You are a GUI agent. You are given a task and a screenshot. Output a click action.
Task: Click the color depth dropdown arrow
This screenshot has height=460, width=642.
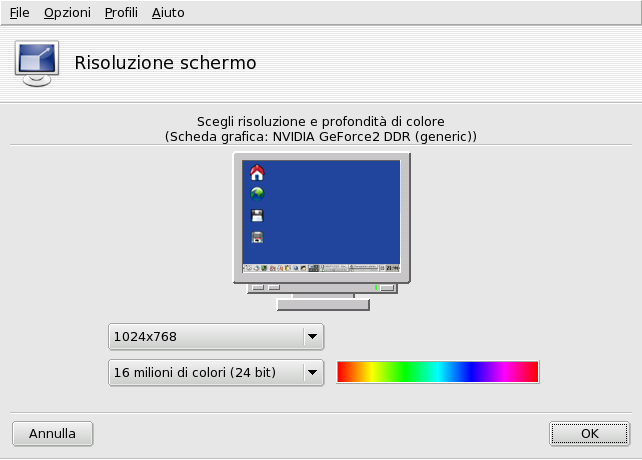coord(313,373)
